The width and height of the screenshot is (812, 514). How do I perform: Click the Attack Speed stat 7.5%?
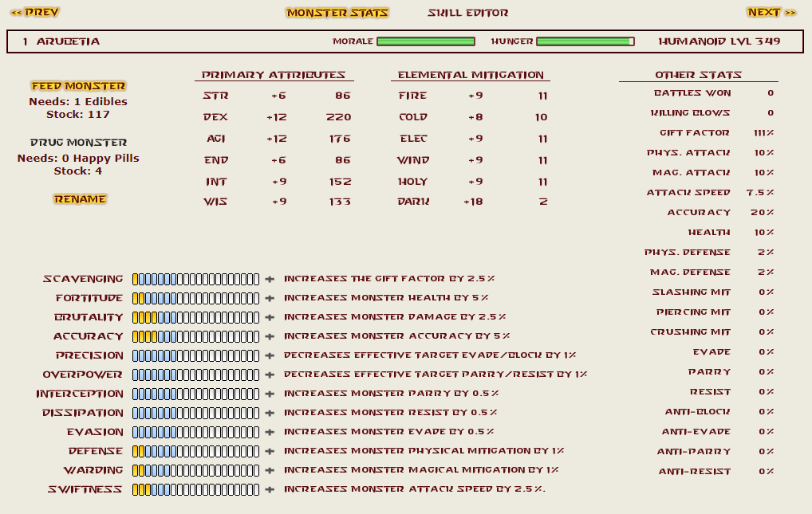tap(760, 193)
